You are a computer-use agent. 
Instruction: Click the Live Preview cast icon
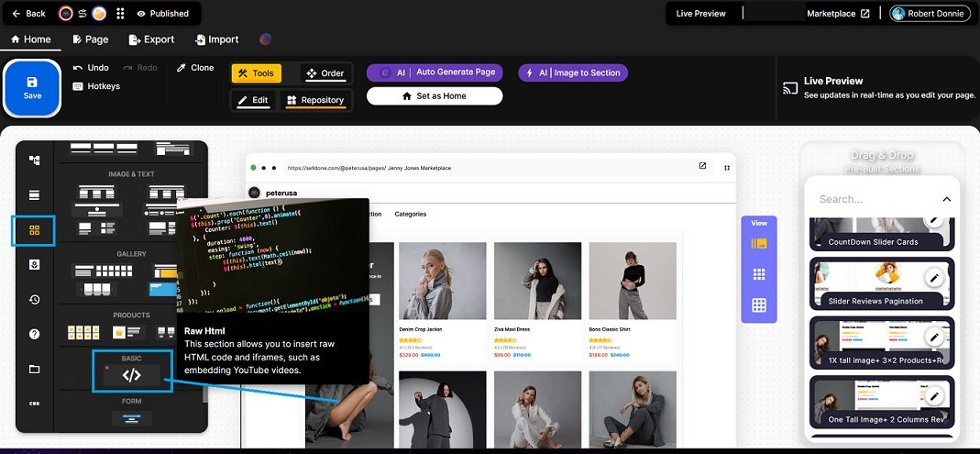790,88
